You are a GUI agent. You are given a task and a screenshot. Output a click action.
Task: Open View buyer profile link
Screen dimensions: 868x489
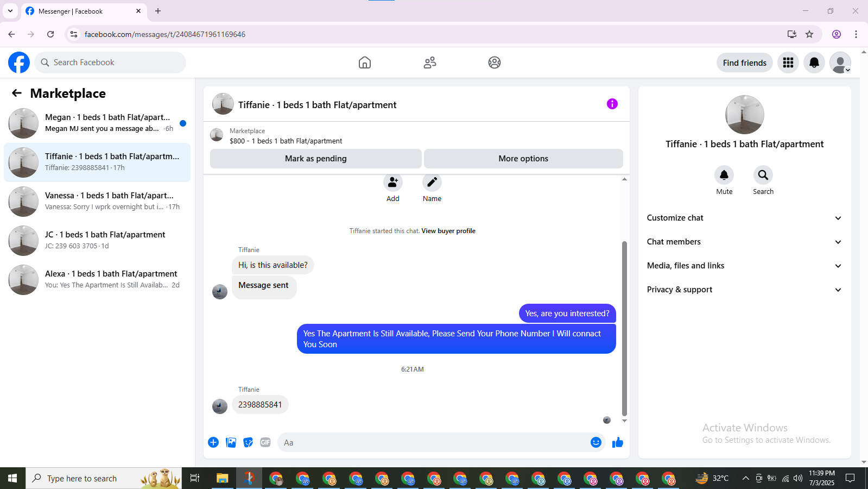point(448,231)
